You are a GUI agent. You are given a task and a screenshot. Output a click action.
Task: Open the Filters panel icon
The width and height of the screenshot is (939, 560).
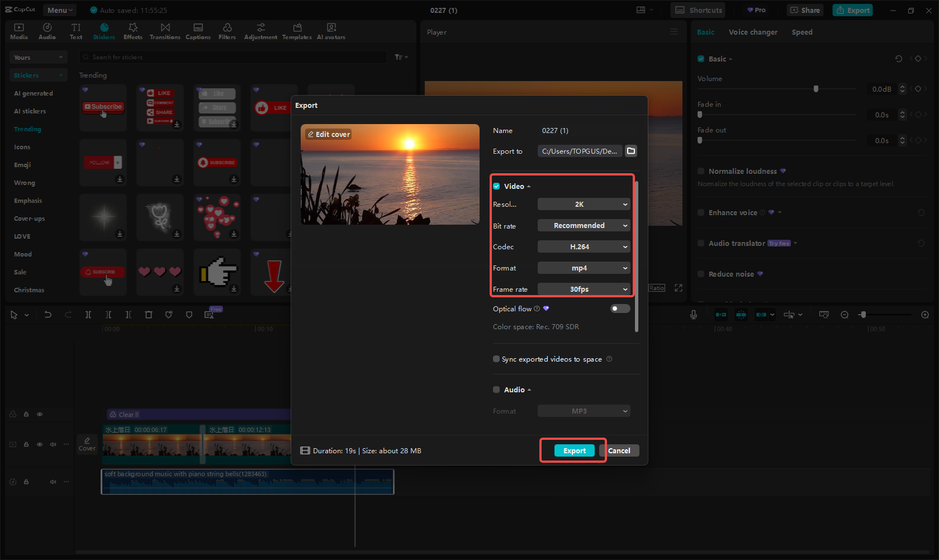point(227,31)
